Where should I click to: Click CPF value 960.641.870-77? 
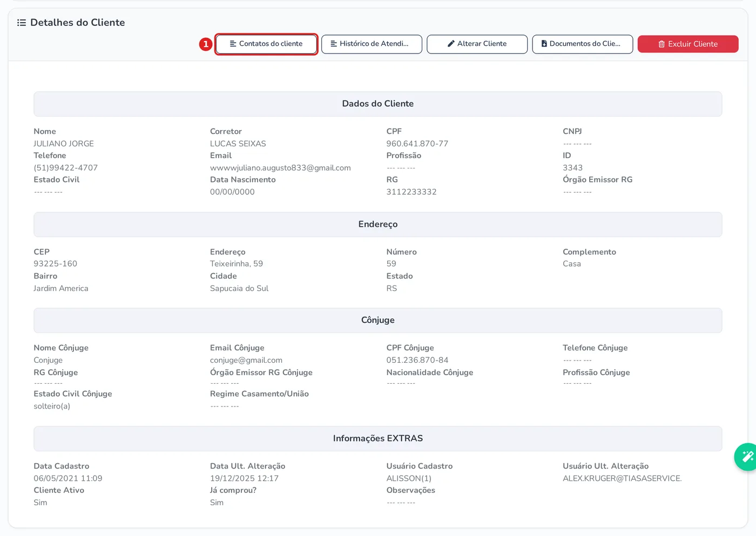(x=417, y=144)
